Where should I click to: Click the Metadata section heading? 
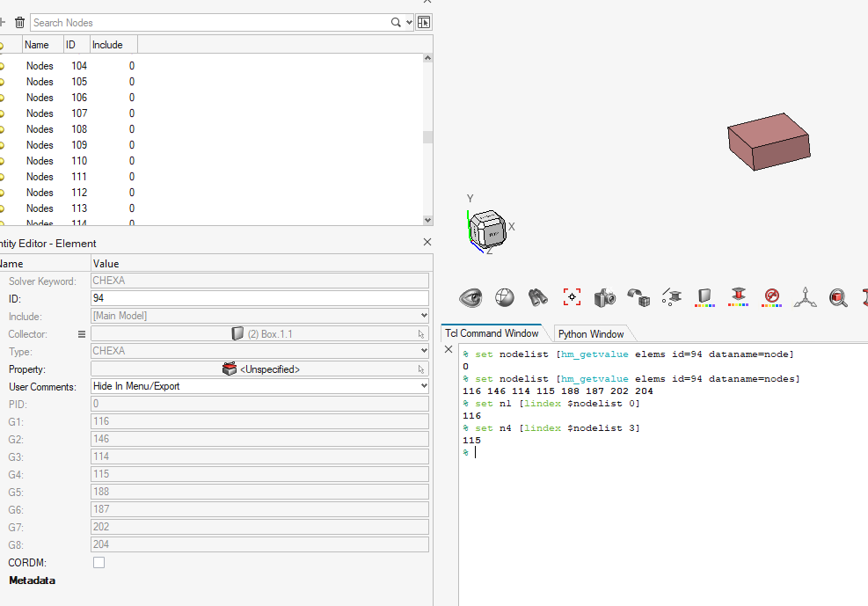tap(33, 580)
